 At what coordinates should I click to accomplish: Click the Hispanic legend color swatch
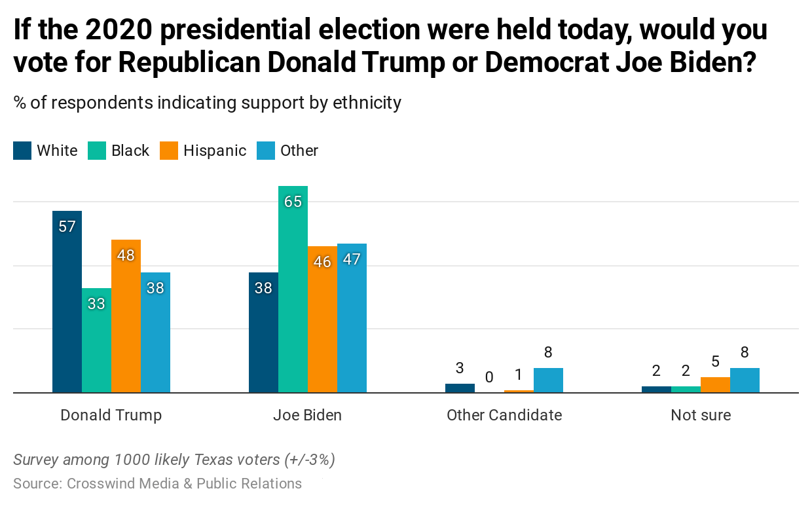click(169, 151)
